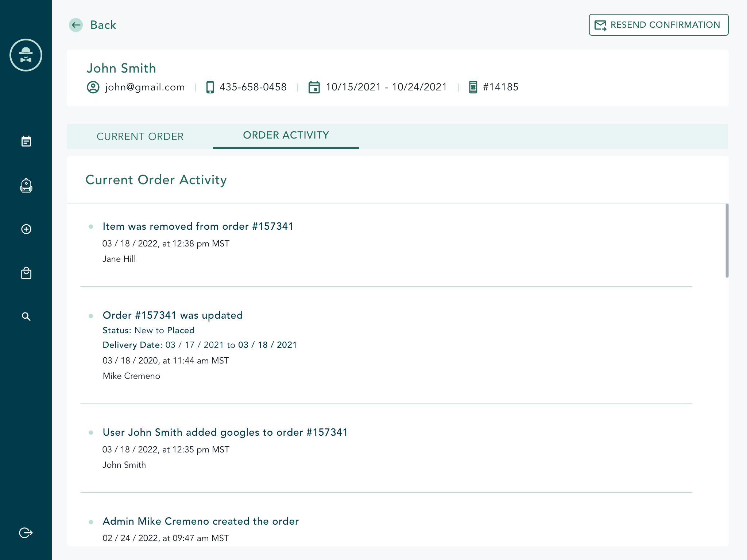Click the profile icon beside john@gmail.com
Screen dimensions: 747x560
pos(93,87)
